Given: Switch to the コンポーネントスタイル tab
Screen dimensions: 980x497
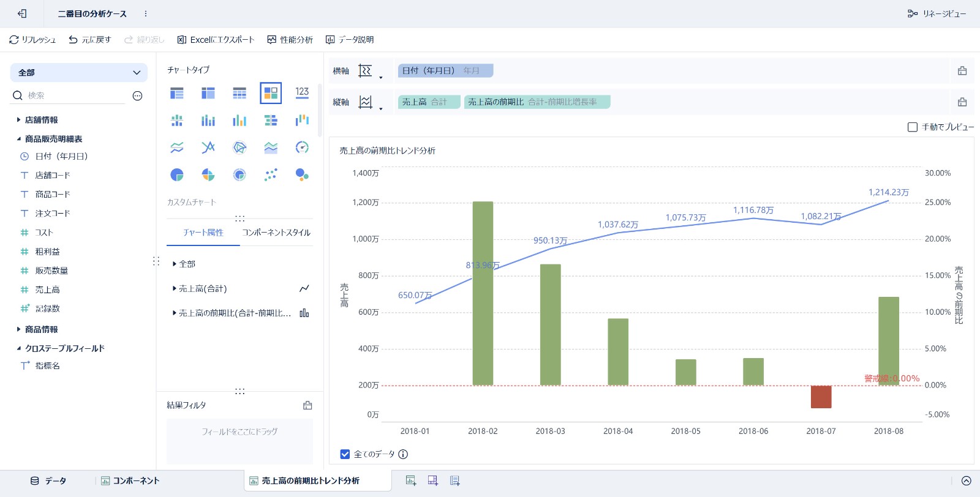Looking at the screenshot, I should click(x=276, y=233).
